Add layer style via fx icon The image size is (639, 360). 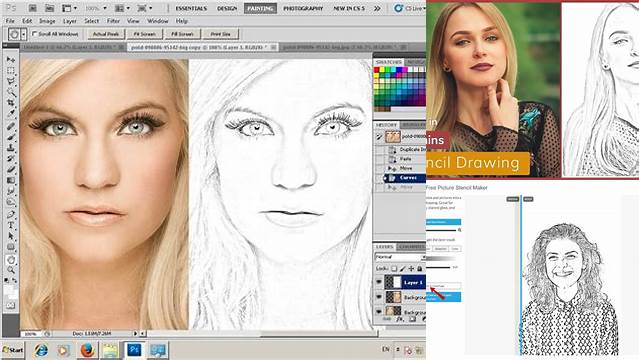click(400, 320)
